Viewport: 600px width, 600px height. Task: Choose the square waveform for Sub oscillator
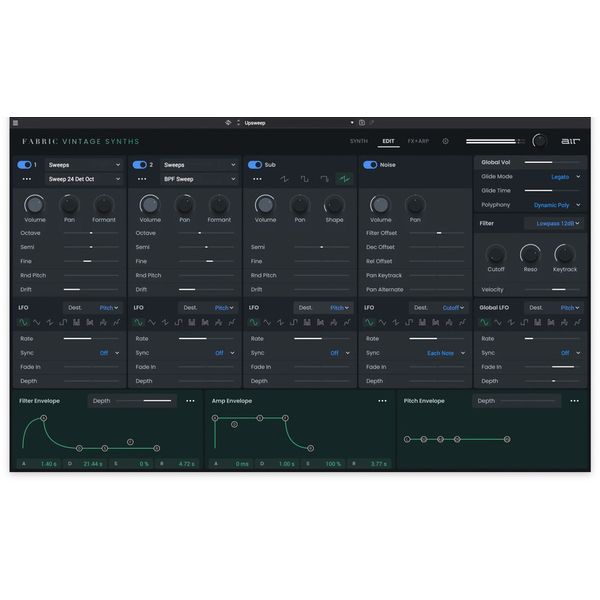(305, 179)
